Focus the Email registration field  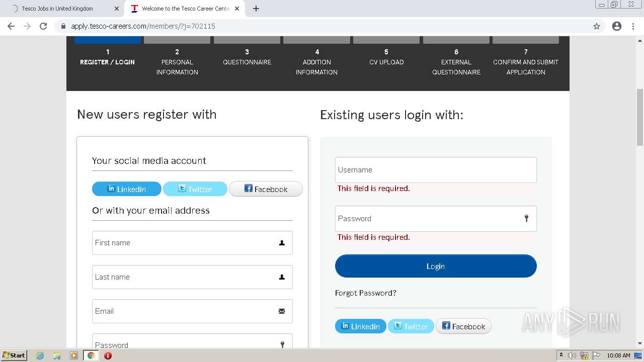coord(192,311)
